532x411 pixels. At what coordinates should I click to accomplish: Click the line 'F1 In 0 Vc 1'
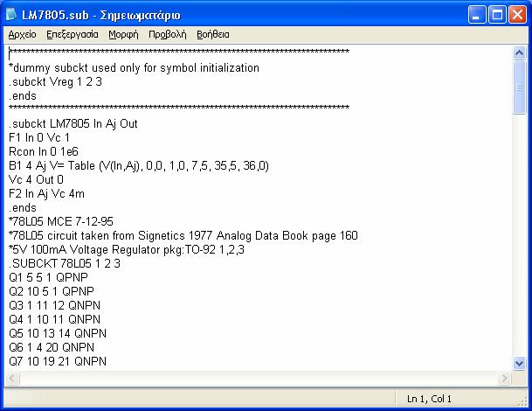pos(39,137)
